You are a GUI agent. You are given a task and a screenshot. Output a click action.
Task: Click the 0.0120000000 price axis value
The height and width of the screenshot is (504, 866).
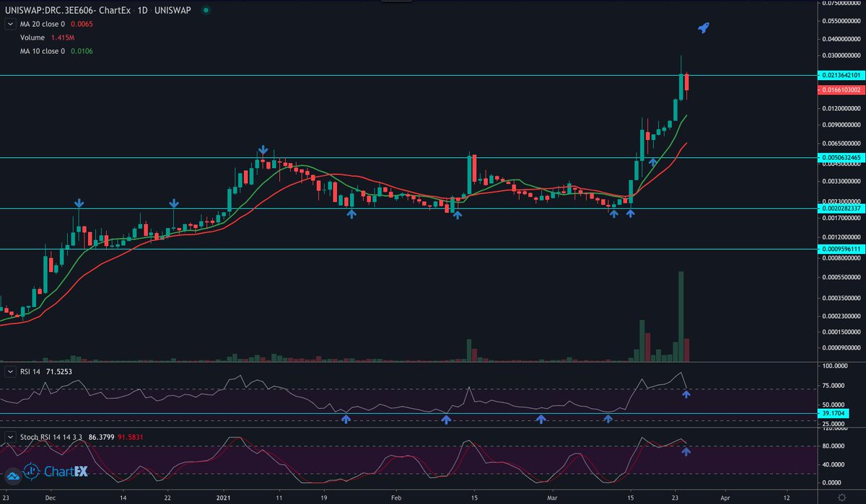pyautogui.click(x=841, y=109)
